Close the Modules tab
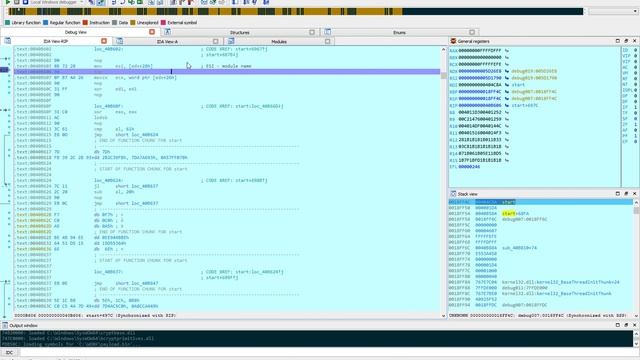The width and height of the screenshot is (640, 360). coord(327,41)
